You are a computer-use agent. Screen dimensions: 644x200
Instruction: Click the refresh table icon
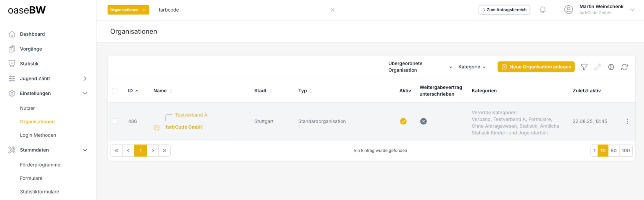[624, 67]
